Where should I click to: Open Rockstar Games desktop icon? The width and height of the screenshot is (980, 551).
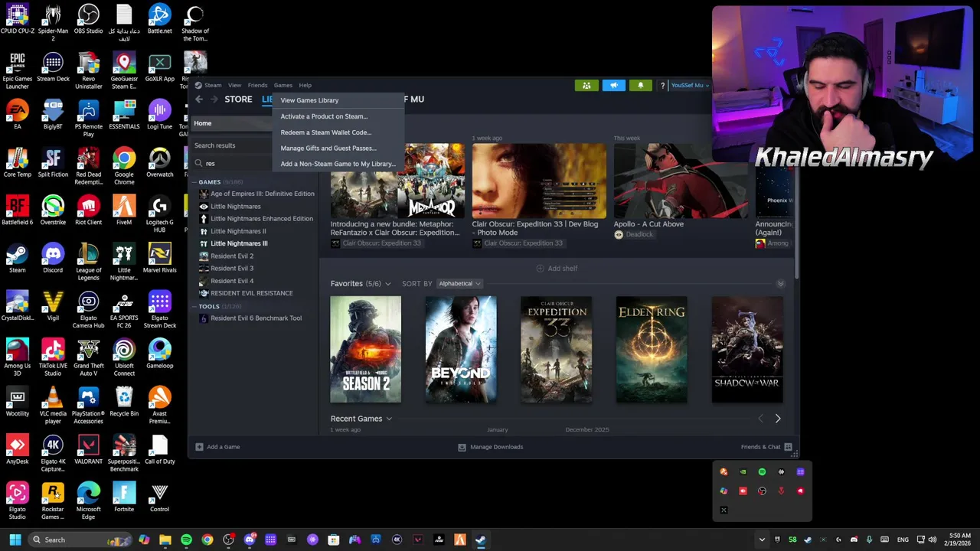click(x=53, y=500)
